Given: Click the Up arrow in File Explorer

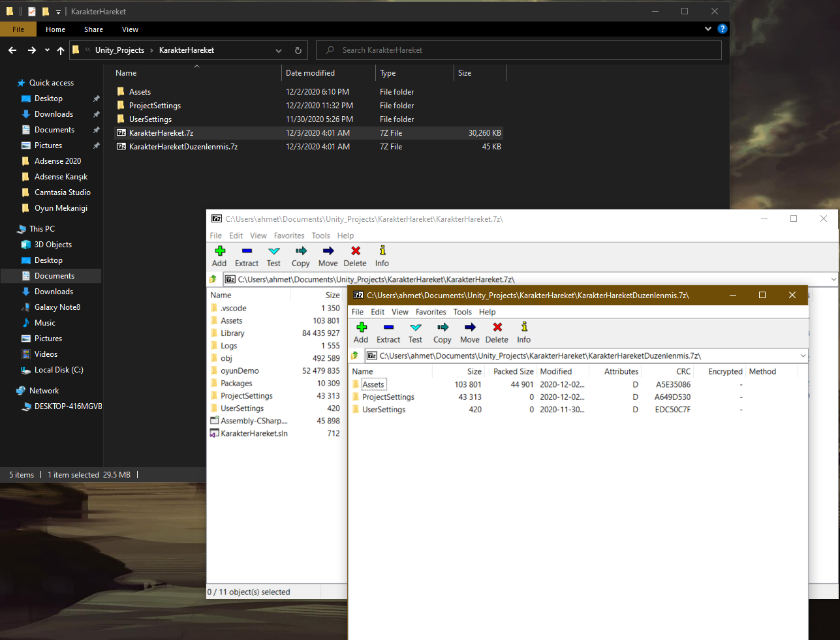Looking at the screenshot, I should pos(61,50).
